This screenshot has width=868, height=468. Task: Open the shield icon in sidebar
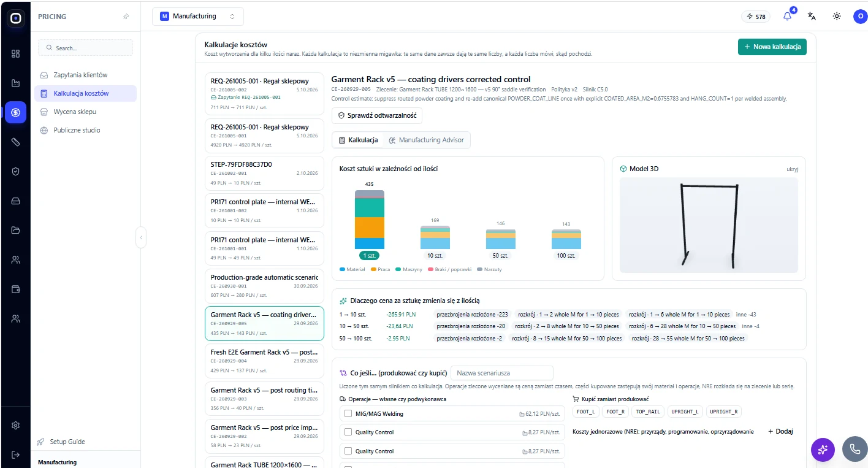(x=15, y=171)
